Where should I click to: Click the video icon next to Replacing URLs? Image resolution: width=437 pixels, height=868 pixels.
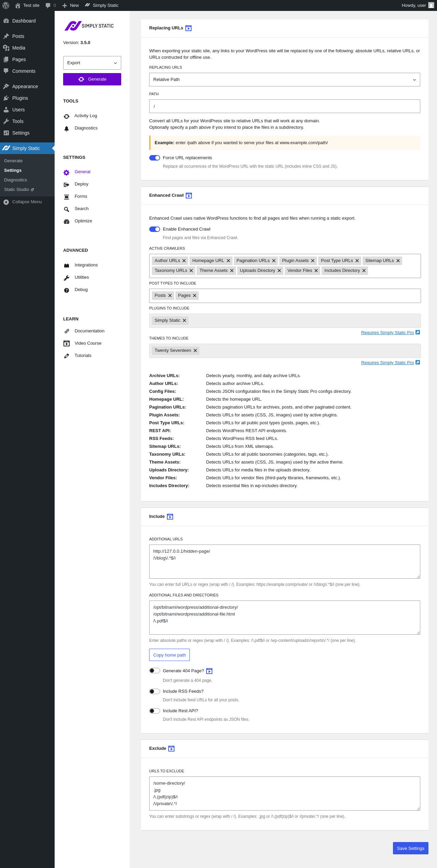click(x=188, y=28)
